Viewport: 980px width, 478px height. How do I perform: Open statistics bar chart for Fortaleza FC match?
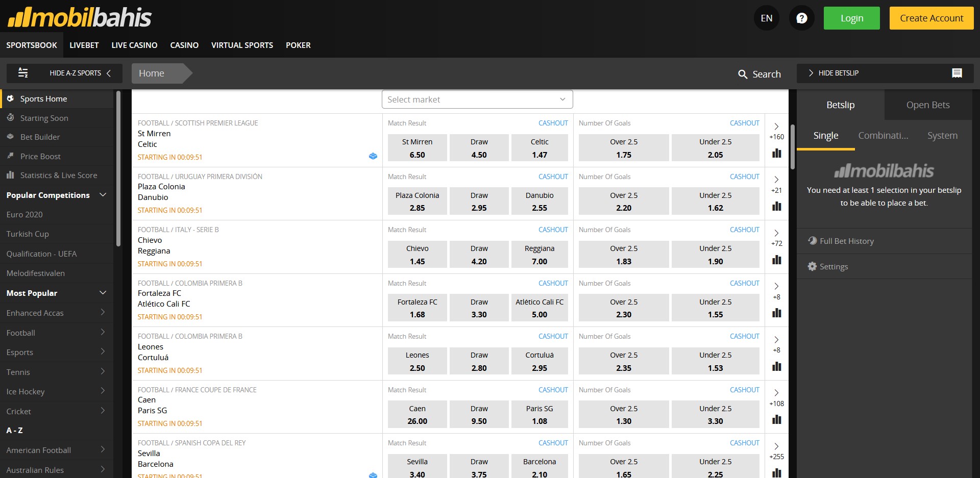coord(777,313)
